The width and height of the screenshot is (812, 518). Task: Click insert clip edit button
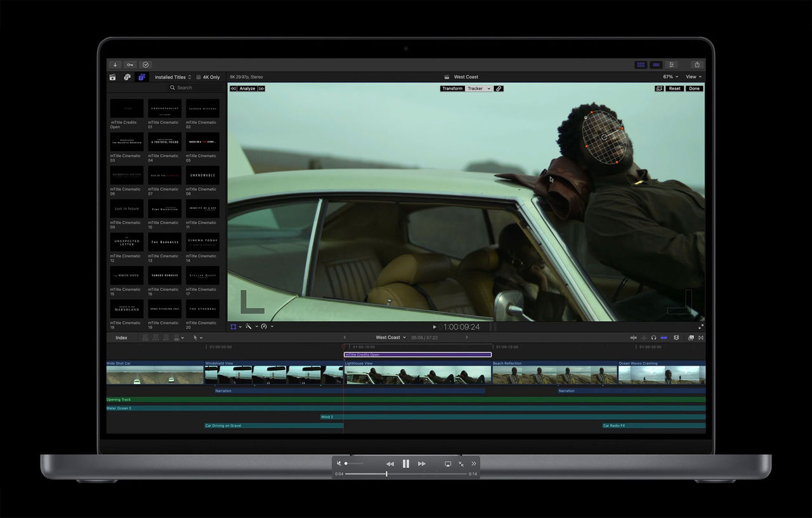point(155,338)
